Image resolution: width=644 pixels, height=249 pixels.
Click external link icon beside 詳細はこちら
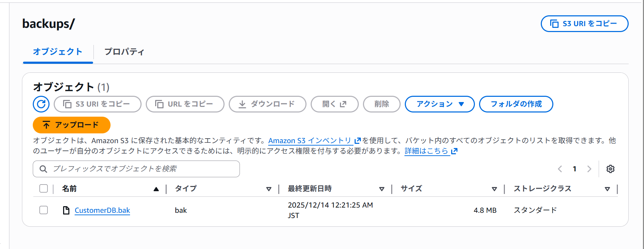tap(454, 151)
